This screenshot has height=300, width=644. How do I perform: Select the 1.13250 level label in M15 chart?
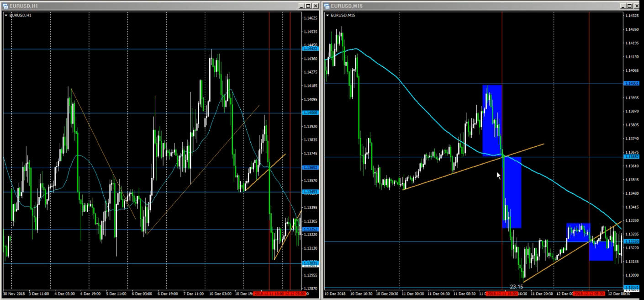pos(631,241)
